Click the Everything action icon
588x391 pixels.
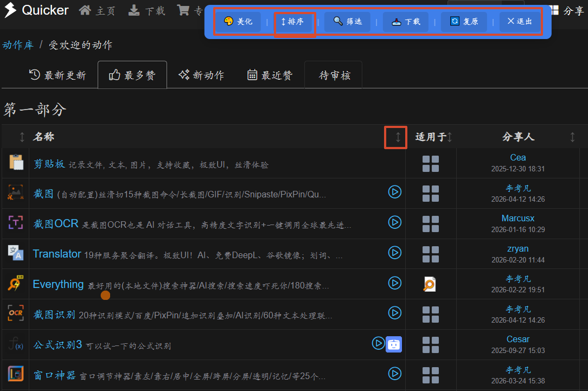tap(16, 283)
